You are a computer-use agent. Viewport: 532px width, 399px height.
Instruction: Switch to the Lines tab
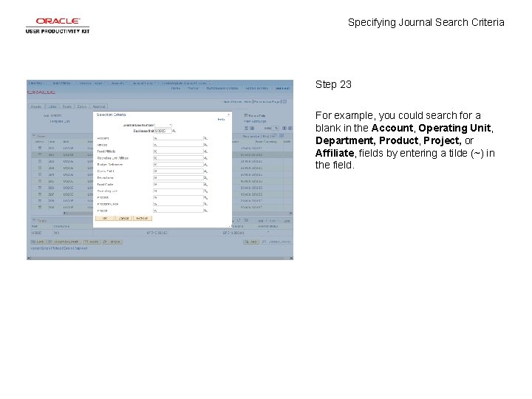coord(52,106)
